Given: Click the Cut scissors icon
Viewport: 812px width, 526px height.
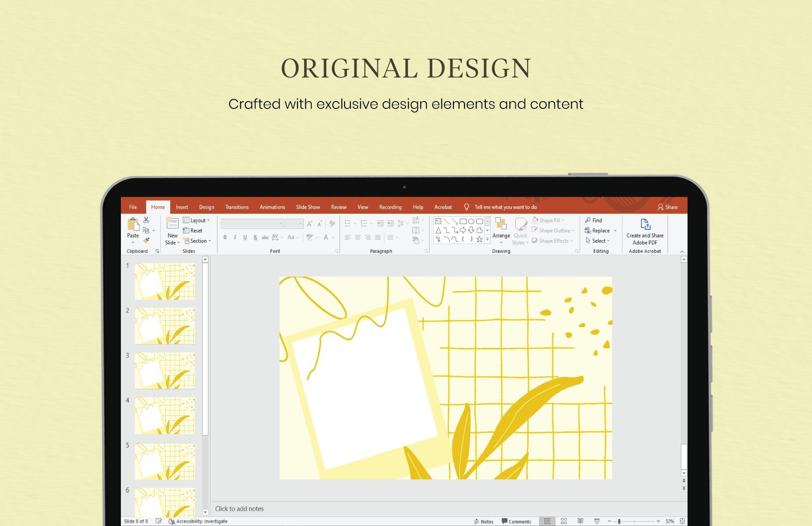Looking at the screenshot, I should click(146, 220).
